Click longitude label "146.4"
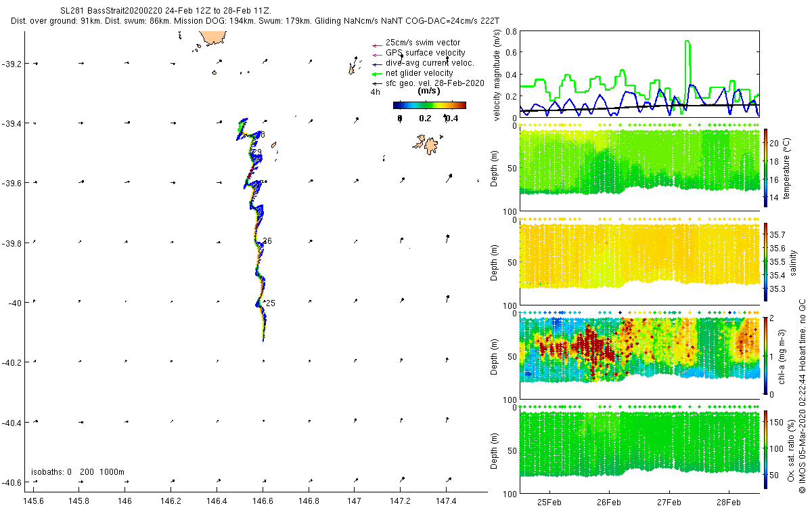 [x=217, y=501]
